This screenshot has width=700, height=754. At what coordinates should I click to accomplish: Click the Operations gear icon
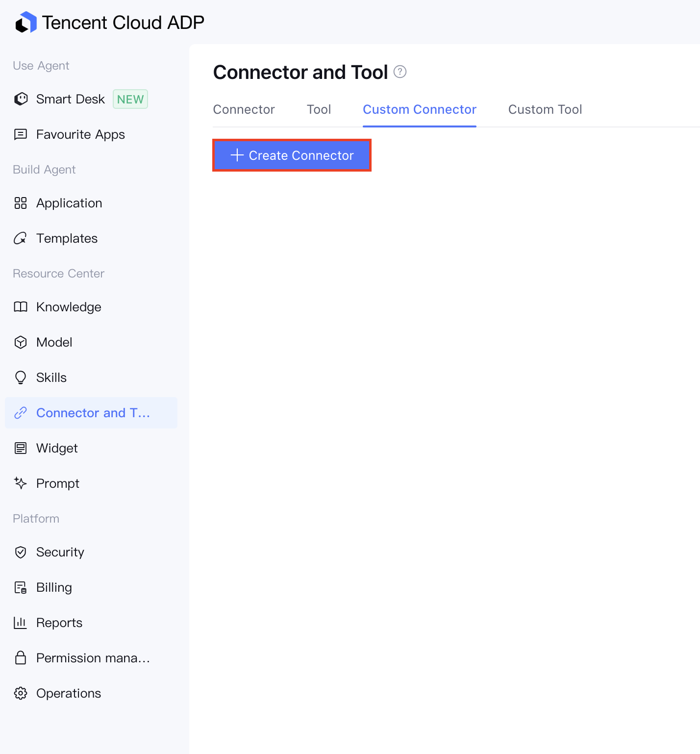[x=21, y=693]
